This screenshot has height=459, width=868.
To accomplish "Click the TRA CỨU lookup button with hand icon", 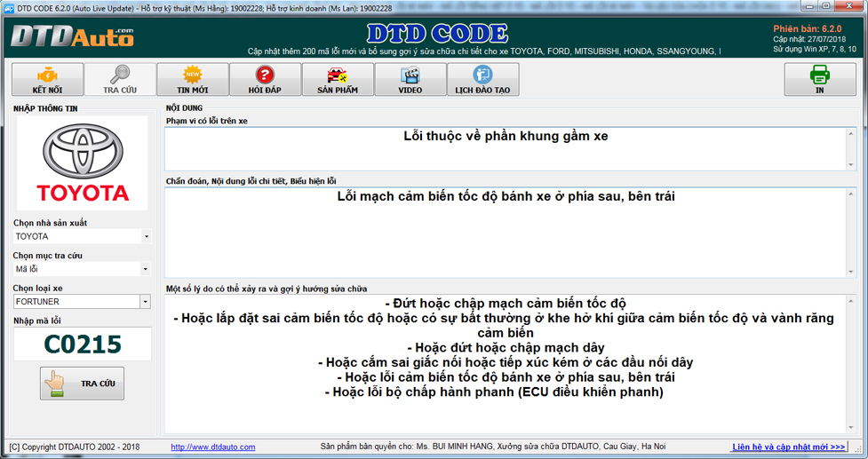I will click(x=82, y=384).
